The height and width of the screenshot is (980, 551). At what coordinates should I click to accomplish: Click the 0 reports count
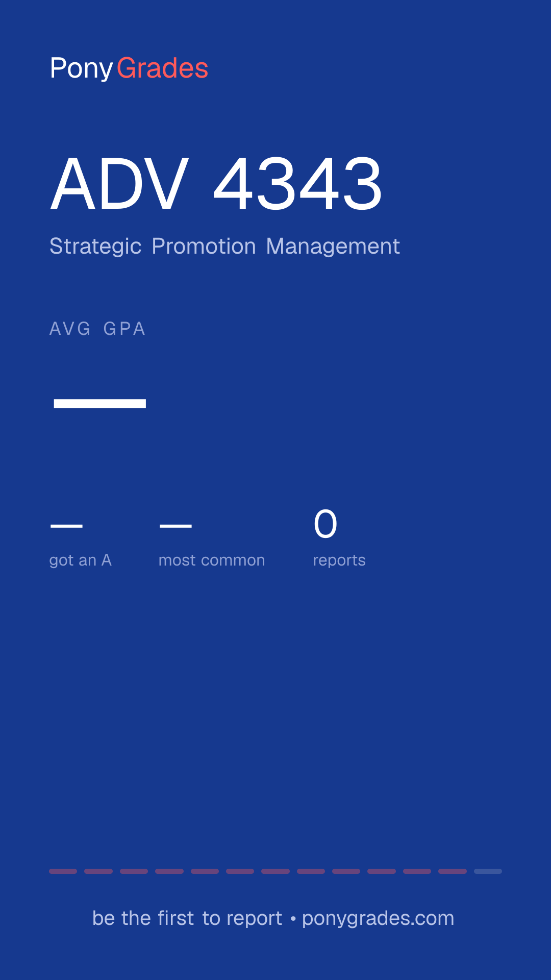[x=325, y=524]
